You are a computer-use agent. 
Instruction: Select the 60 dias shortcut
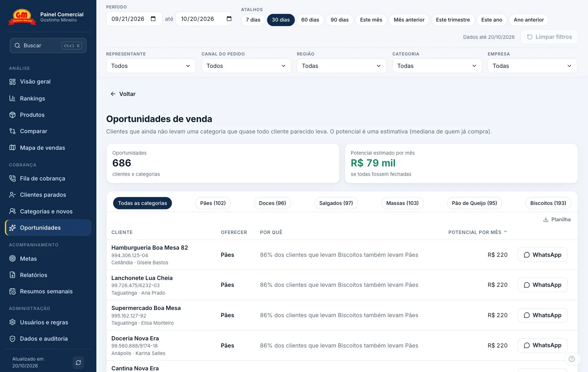[310, 20]
